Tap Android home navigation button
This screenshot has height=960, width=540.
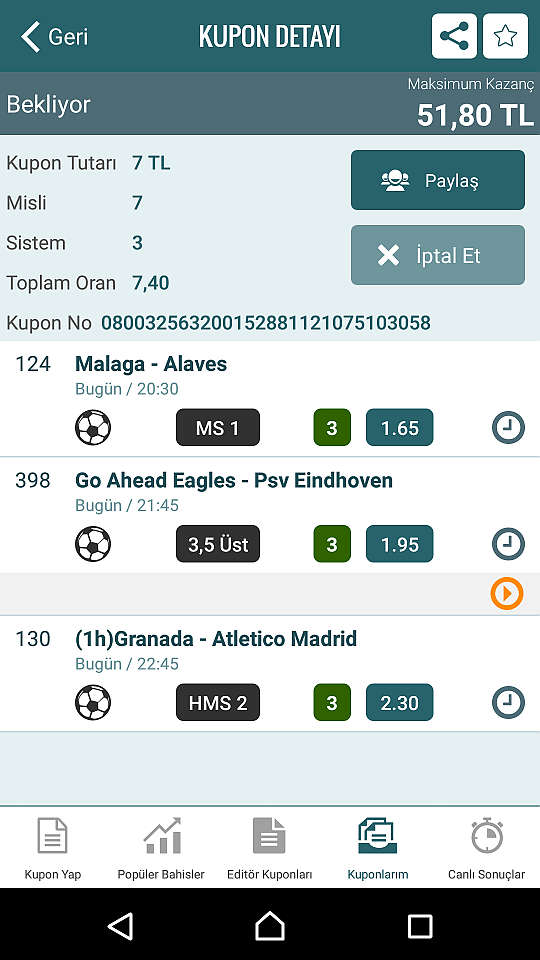[x=270, y=925]
